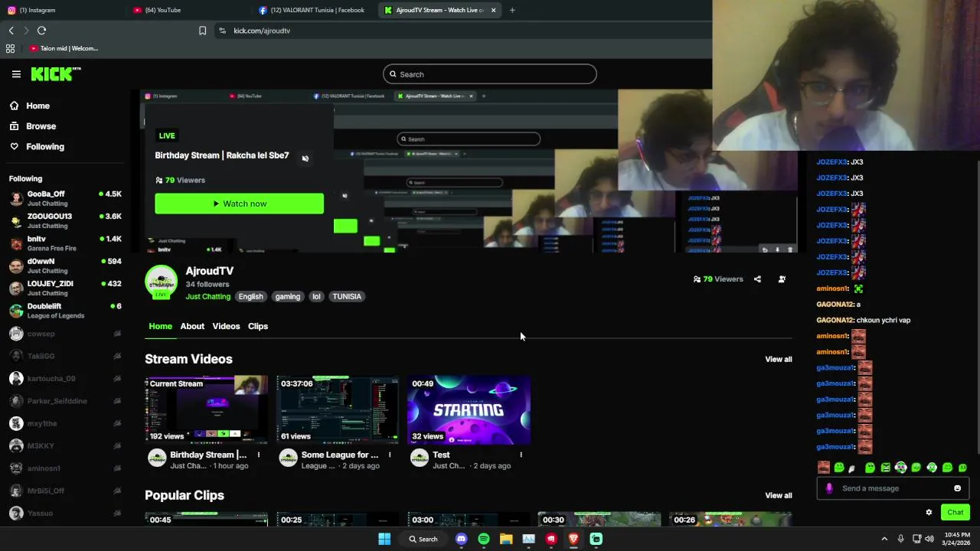Image resolution: width=980 pixels, height=551 pixels.
Task: Open the emoji picker in chat input
Action: pyautogui.click(x=957, y=488)
